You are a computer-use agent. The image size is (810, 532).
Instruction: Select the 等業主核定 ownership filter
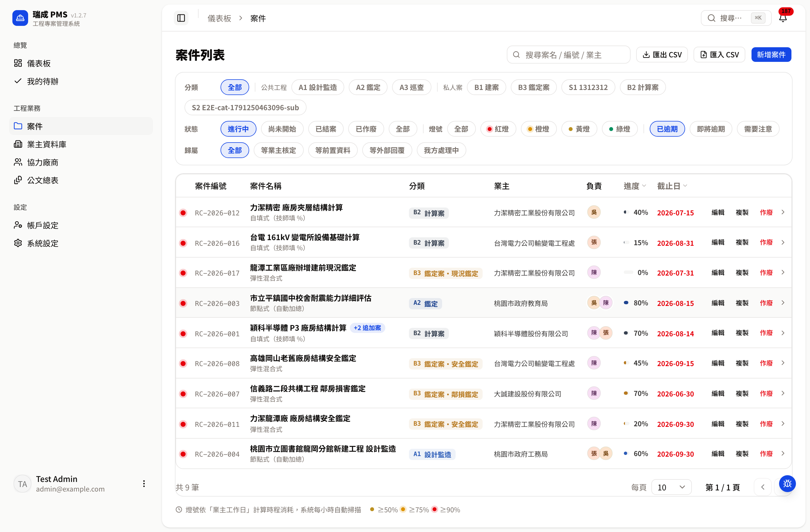click(x=278, y=150)
